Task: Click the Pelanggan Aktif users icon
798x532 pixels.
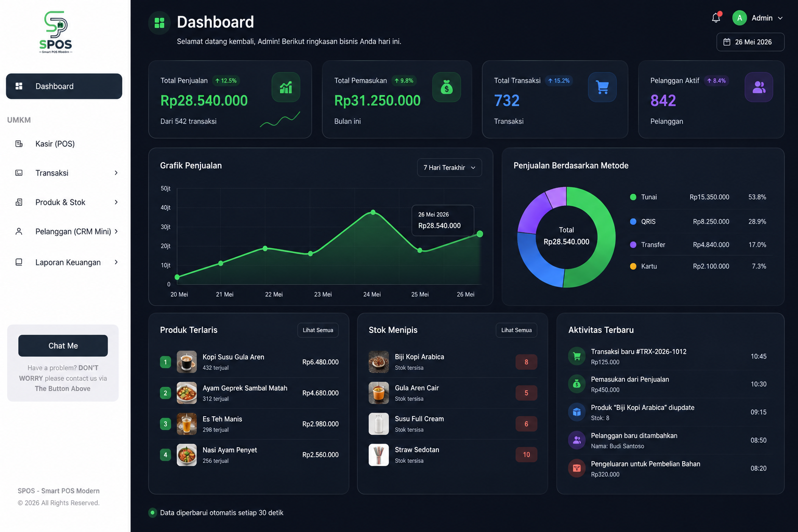Action: pyautogui.click(x=759, y=87)
